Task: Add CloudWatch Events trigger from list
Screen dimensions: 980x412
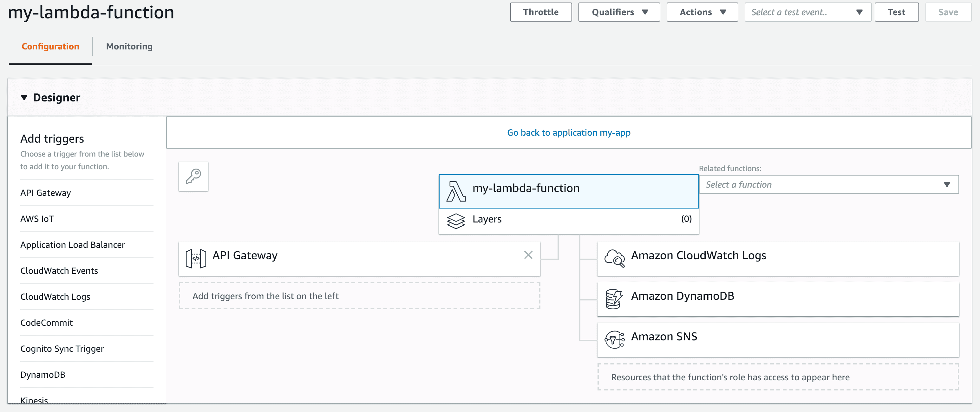Action: tap(59, 271)
